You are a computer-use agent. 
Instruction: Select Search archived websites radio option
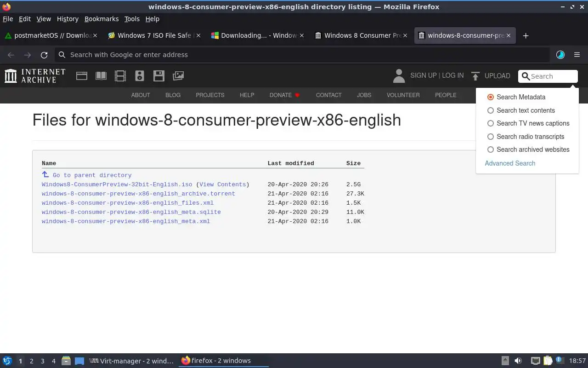click(491, 149)
